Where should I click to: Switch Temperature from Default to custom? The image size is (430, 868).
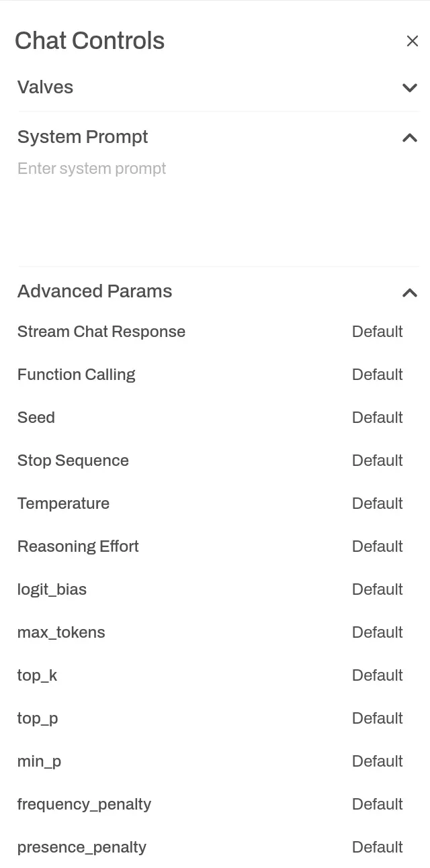(377, 503)
